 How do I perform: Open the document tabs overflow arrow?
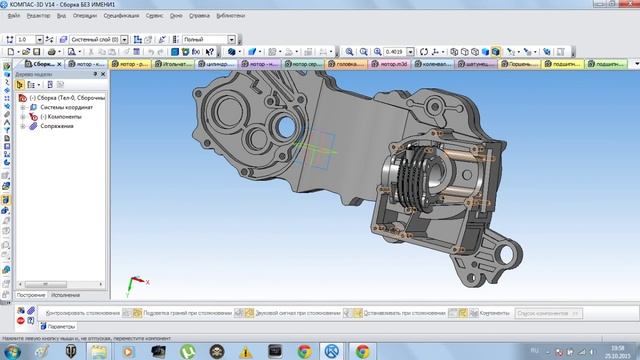click(636, 64)
